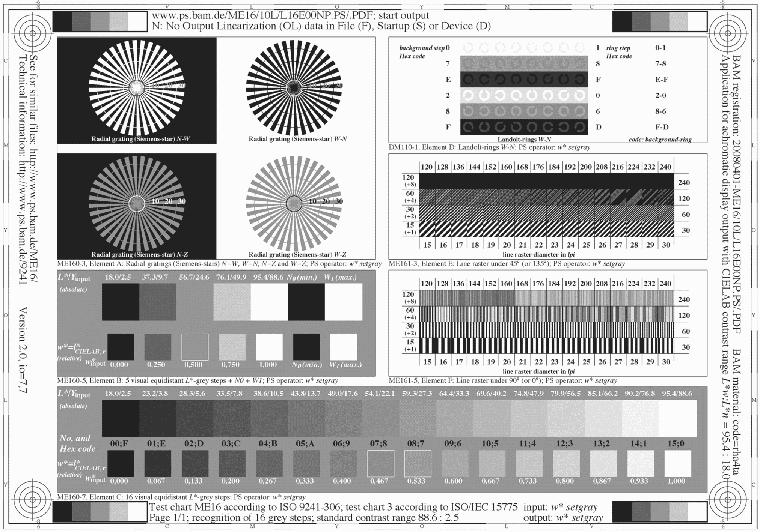The height and width of the screenshot is (532, 760).
Task: Click the E-F Landolt-ring row
Action: [524, 80]
